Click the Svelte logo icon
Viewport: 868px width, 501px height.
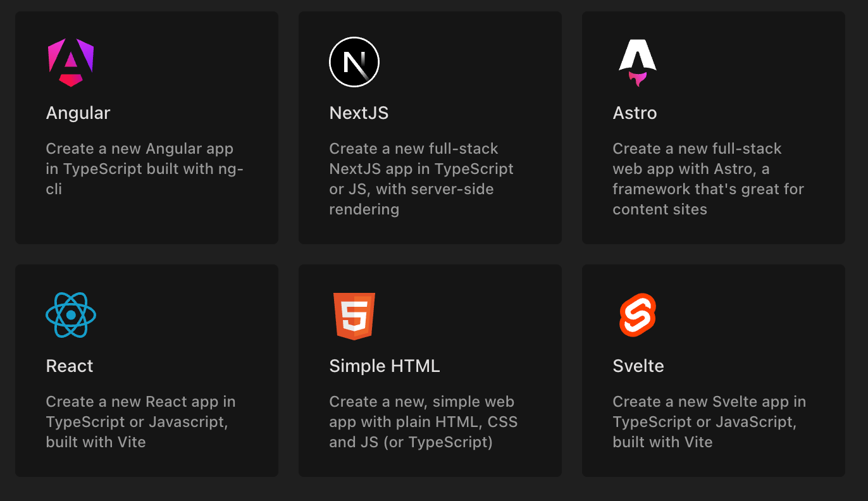[x=637, y=315]
